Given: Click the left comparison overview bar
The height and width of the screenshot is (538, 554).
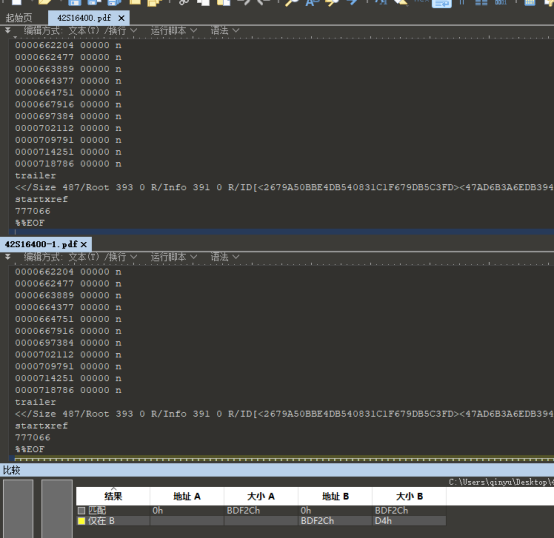Looking at the screenshot, I should click(18, 509).
